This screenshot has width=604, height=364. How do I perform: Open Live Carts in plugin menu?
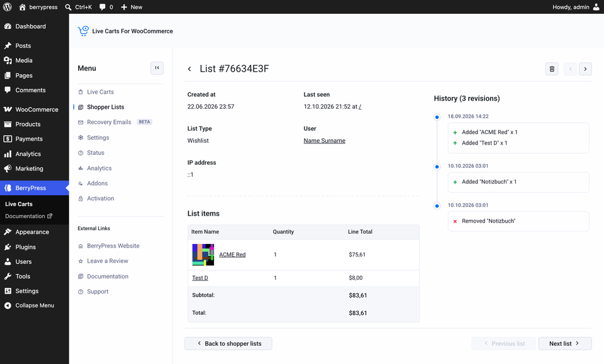(x=100, y=92)
